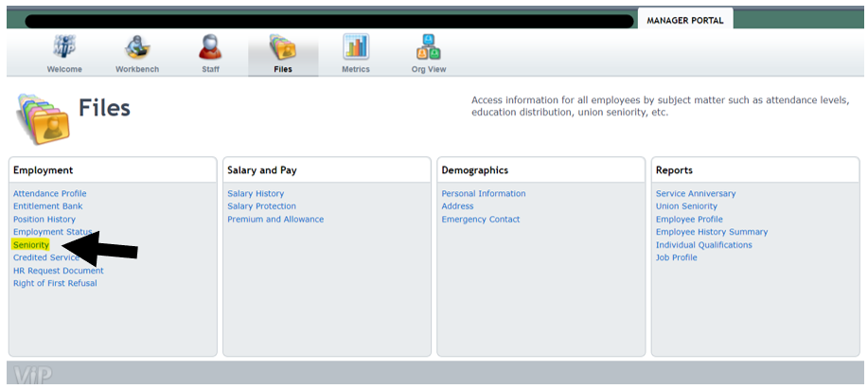Open the Metrics chart icon
The width and height of the screenshot is (868, 389).
pos(356,47)
